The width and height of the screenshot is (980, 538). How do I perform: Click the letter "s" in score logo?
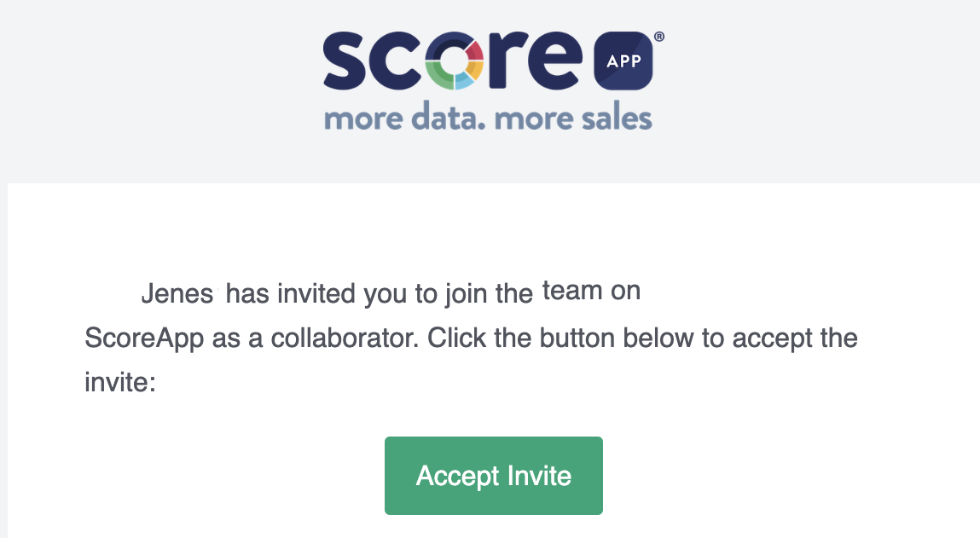(345, 61)
